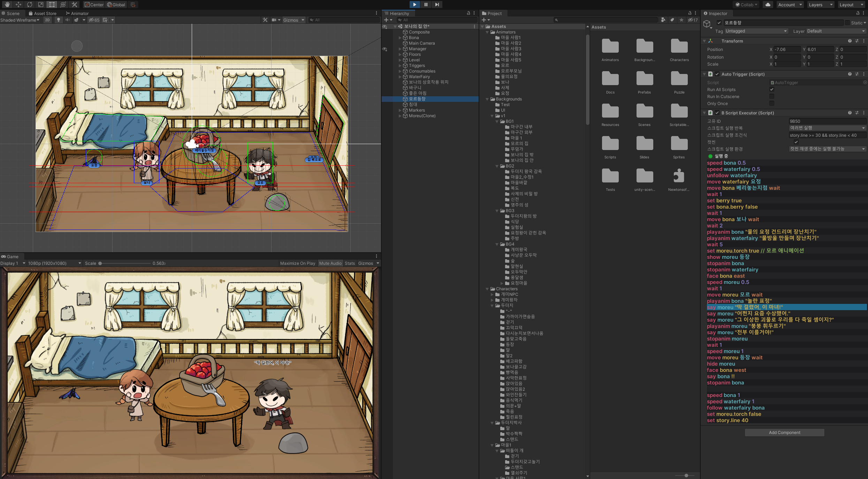Screen dimensions: 868x479
Task: Click Maximize On Play button
Action: point(297,263)
